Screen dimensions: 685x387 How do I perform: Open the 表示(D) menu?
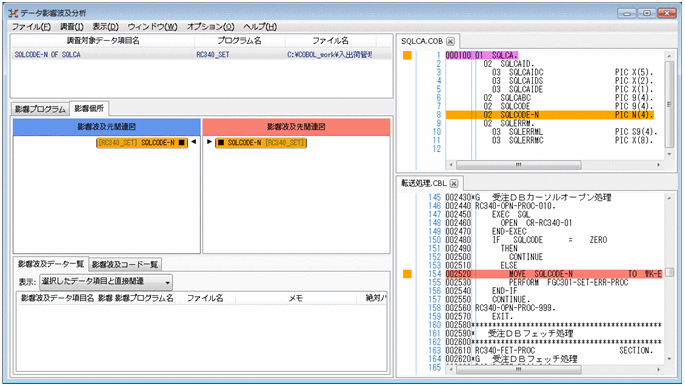(105, 27)
